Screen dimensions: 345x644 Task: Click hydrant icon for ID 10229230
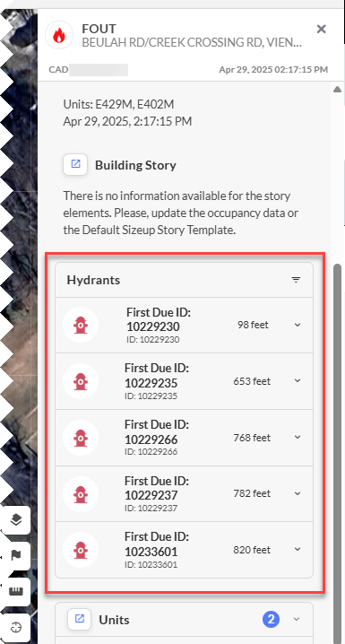click(81, 326)
